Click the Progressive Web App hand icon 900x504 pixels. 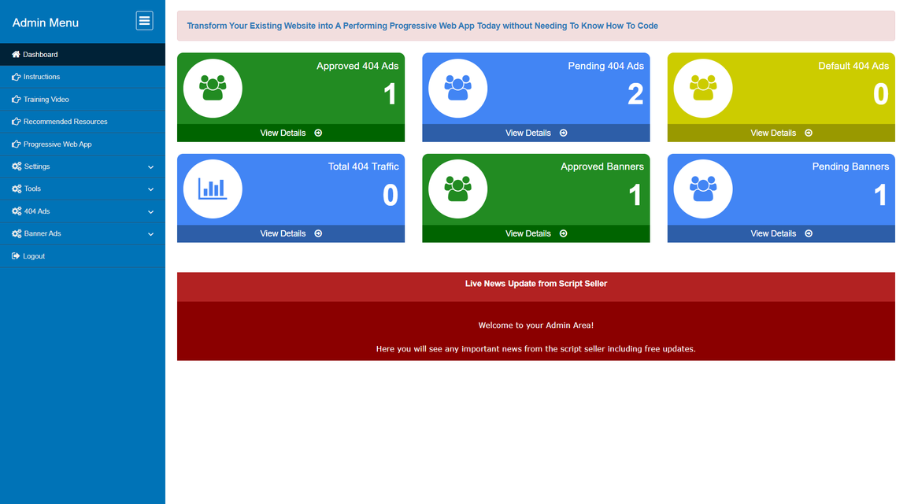pos(16,144)
